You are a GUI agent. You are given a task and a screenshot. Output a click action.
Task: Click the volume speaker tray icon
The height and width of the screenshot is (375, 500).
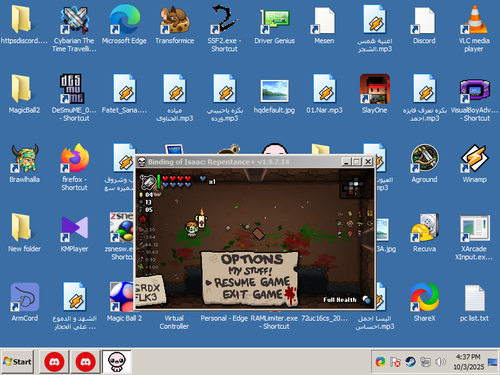441,362
